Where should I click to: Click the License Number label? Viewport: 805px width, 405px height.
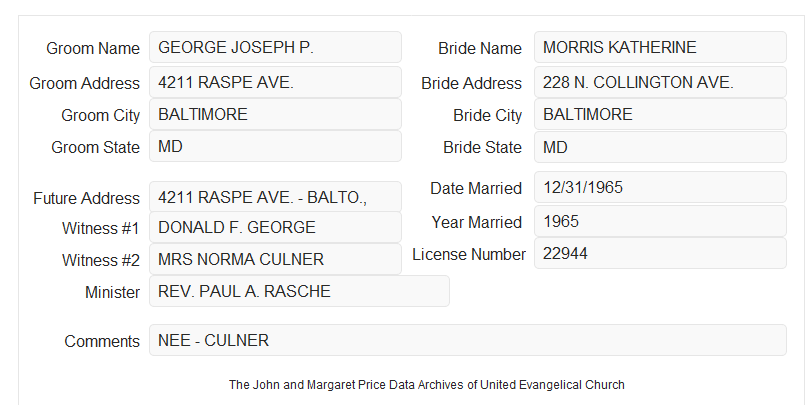coord(469,255)
